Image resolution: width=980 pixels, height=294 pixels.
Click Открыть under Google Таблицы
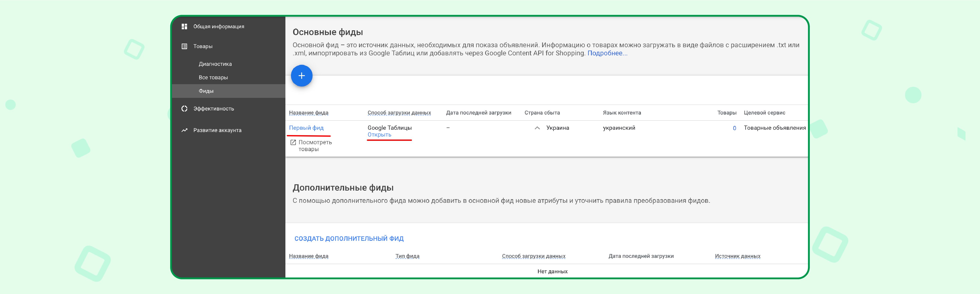379,135
